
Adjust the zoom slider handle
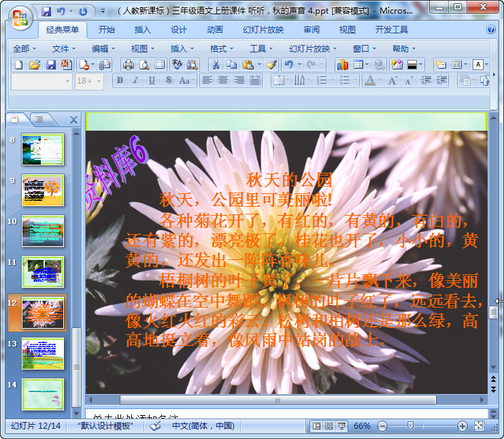tap(410, 426)
